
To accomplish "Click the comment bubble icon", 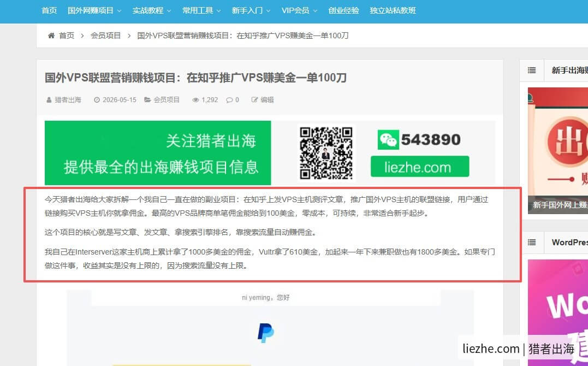I will (229, 100).
